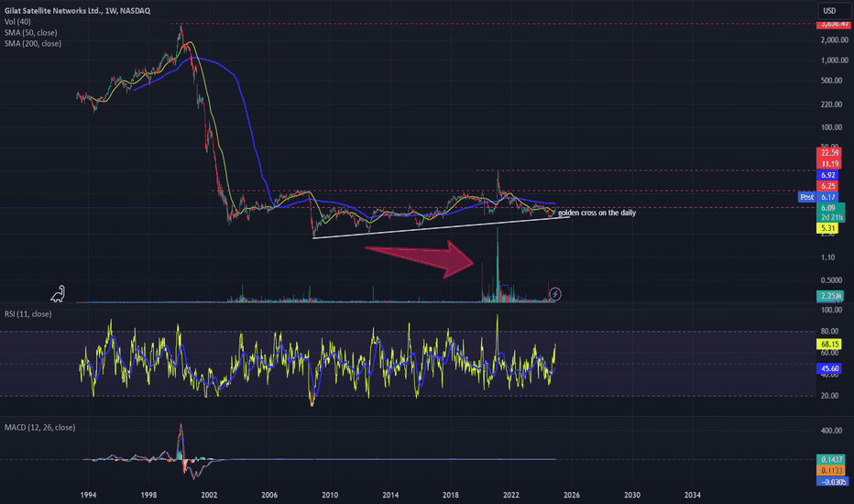Click the 2022 time axis label
This screenshot has height=504, width=854.
pyautogui.click(x=511, y=495)
